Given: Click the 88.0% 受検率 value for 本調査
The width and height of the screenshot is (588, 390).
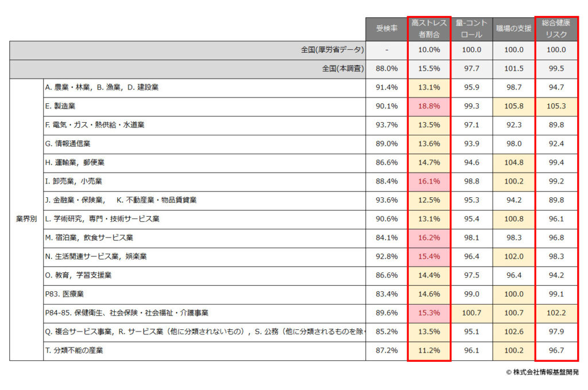Looking at the screenshot, I should tap(386, 69).
